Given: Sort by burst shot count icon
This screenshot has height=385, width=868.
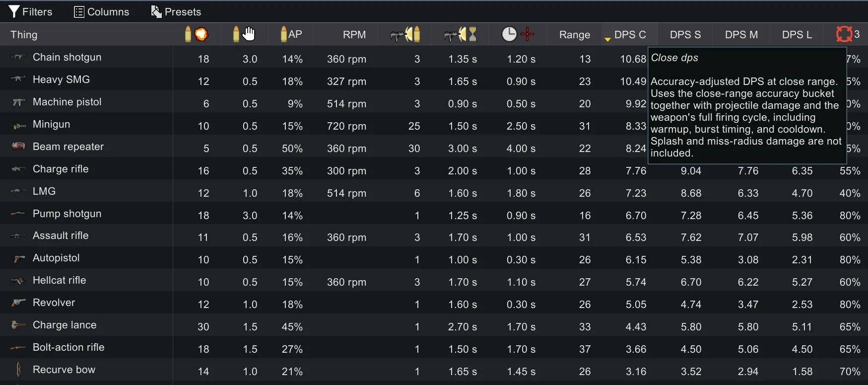Looking at the screenshot, I should tap(405, 34).
